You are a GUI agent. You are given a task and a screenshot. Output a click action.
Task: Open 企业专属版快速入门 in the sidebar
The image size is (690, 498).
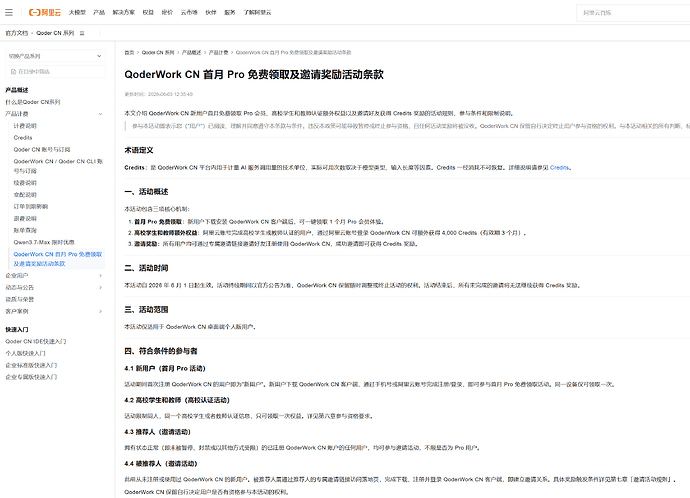tap(31, 377)
